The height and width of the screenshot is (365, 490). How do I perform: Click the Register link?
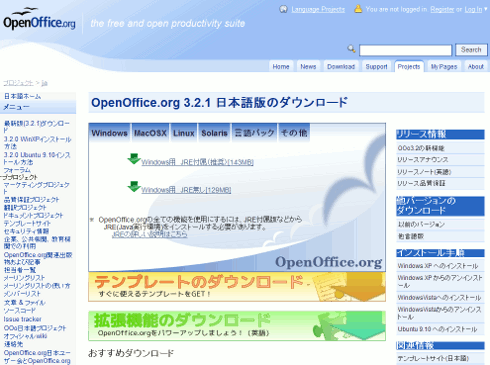[442, 9]
